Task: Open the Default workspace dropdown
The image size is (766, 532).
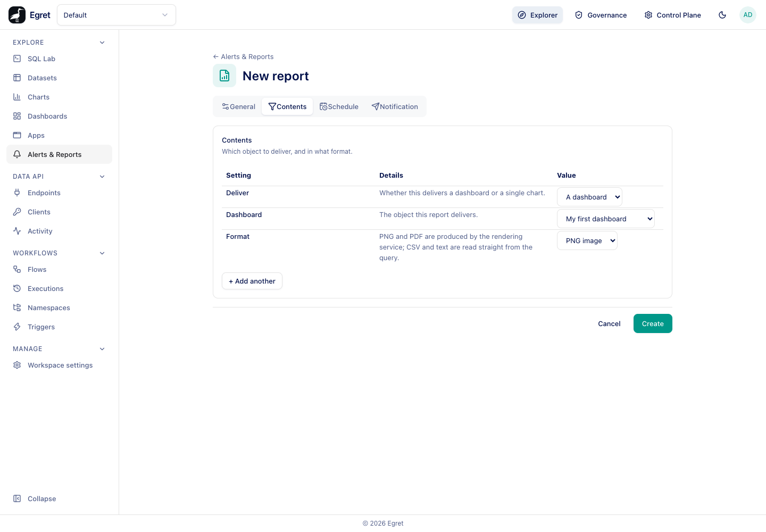Action: pos(116,15)
